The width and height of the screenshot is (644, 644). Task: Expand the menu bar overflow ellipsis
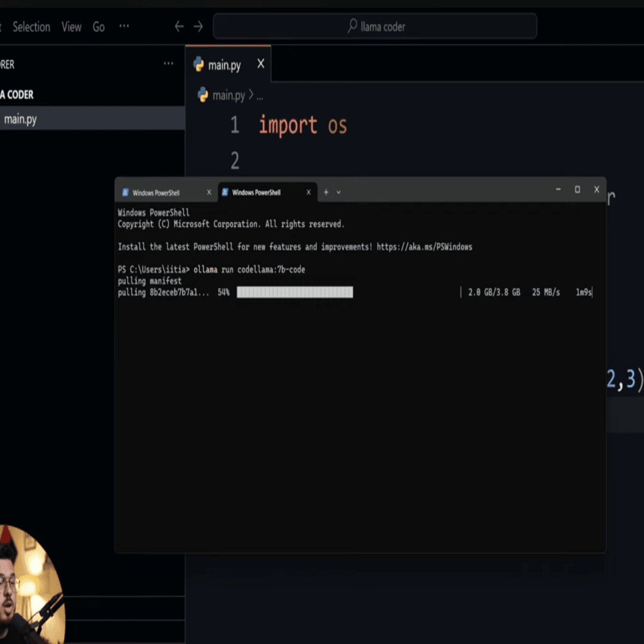tap(124, 27)
